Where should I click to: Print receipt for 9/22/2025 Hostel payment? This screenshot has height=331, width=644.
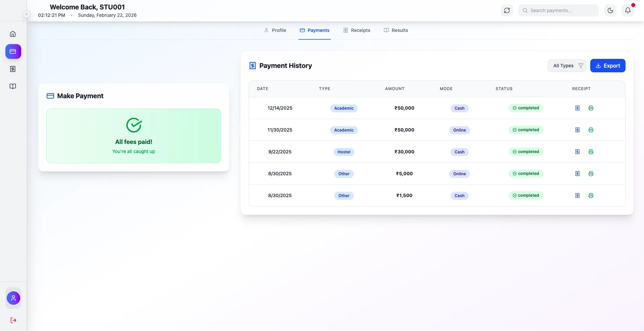pyautogui.click(x=591, y=152)
